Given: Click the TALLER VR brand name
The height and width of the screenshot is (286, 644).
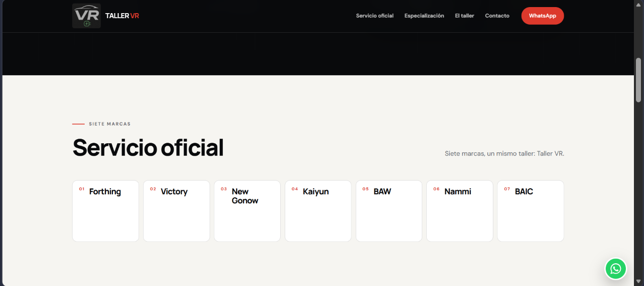Looking at the screenshot, I should [122, 16].
